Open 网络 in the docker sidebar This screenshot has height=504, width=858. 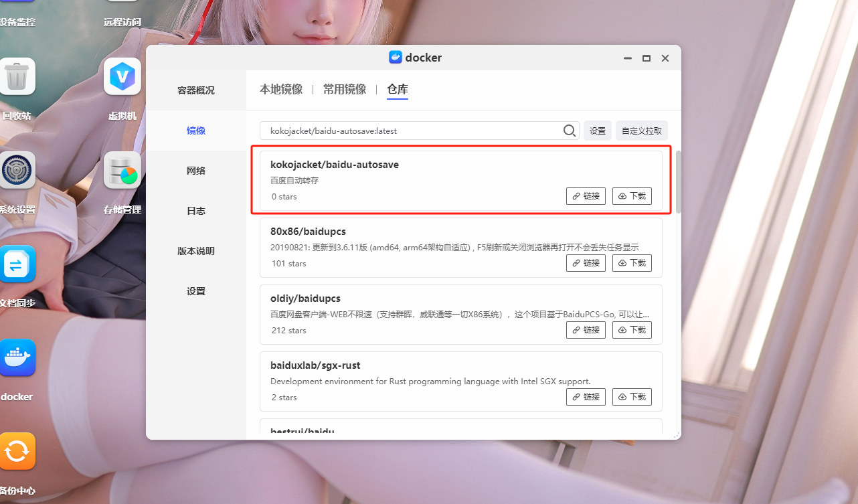click(196, 171)
